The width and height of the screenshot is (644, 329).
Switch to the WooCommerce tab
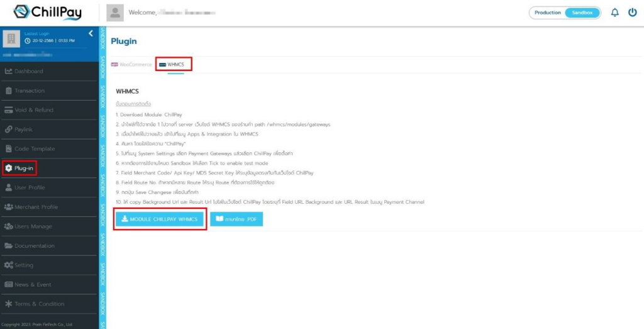click(x=131, y=65)
